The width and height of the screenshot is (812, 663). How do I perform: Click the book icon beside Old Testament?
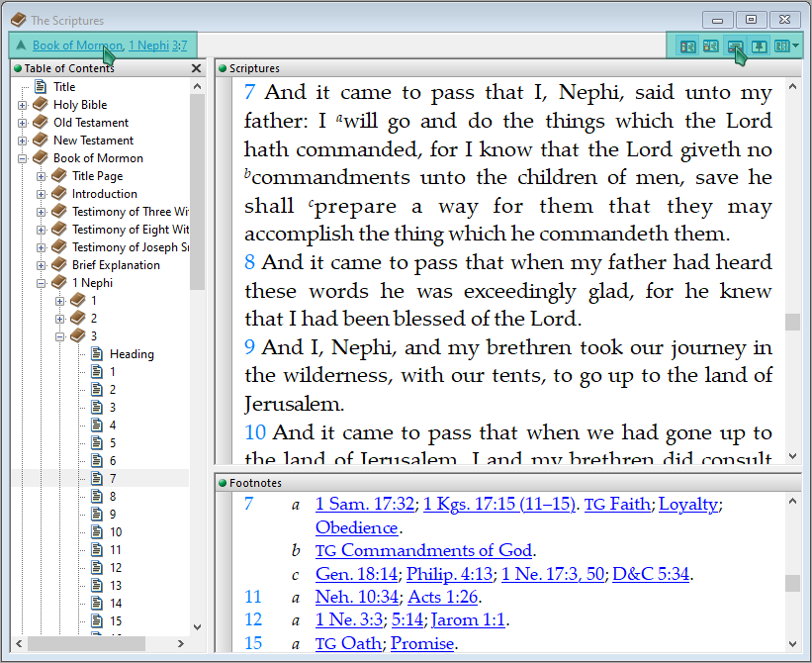pos(41,123)
